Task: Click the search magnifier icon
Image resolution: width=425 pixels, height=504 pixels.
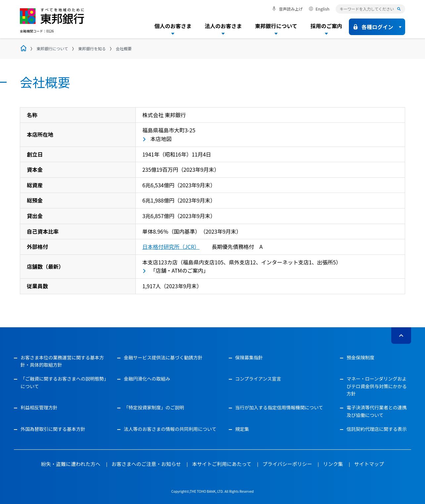Action: click(399, 9)
